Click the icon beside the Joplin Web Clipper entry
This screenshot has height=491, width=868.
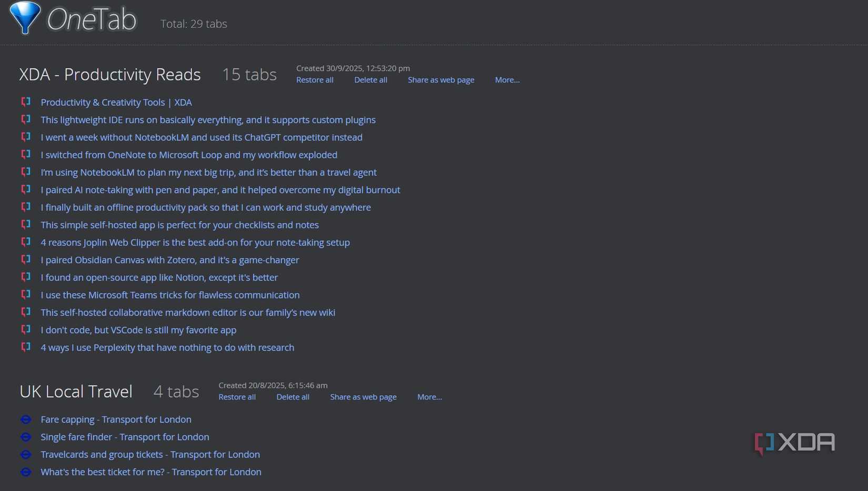(26, 242)
